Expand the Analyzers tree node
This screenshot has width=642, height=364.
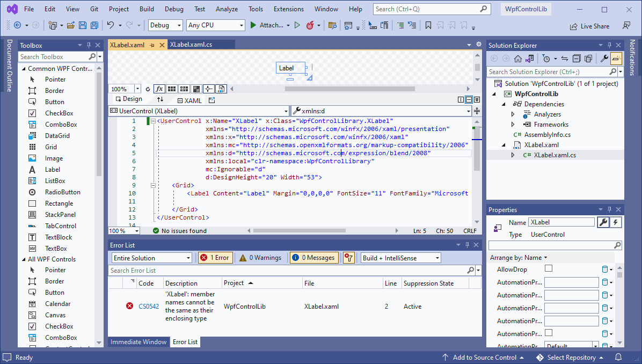[513, 114]
